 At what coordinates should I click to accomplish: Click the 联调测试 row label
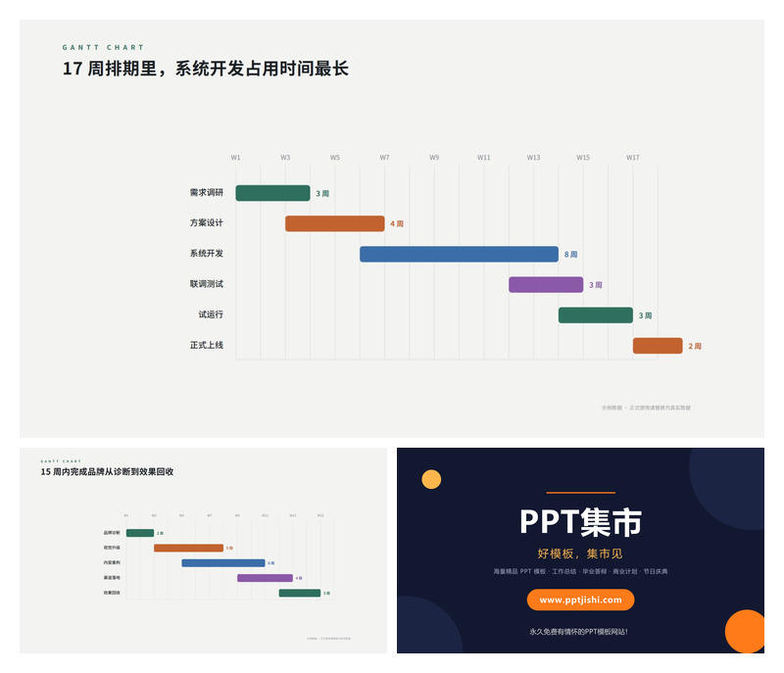click(x=206, y=284)
